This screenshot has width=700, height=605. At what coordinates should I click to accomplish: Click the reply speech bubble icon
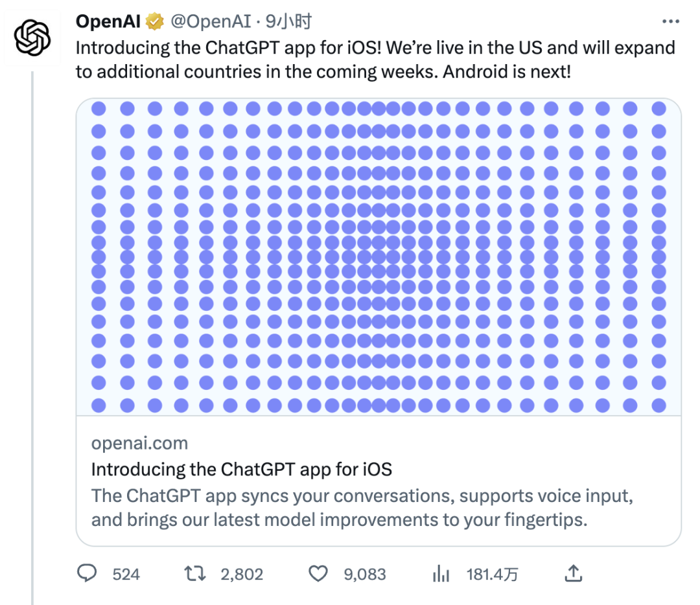click(87, 573)
